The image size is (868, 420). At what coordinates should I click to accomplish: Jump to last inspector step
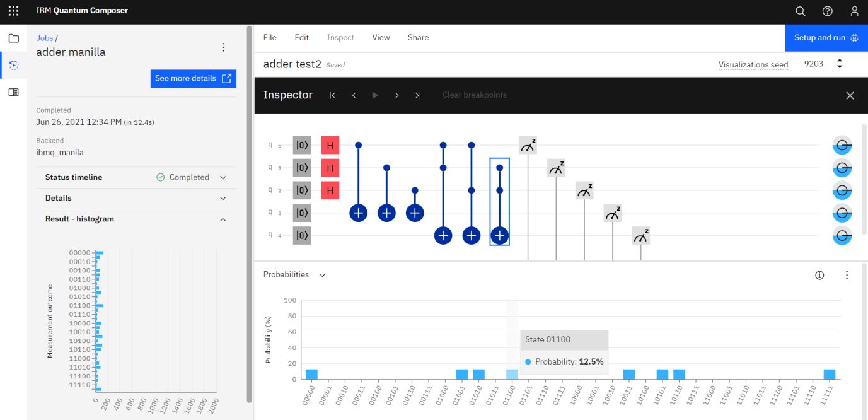(x=418, y=95)
